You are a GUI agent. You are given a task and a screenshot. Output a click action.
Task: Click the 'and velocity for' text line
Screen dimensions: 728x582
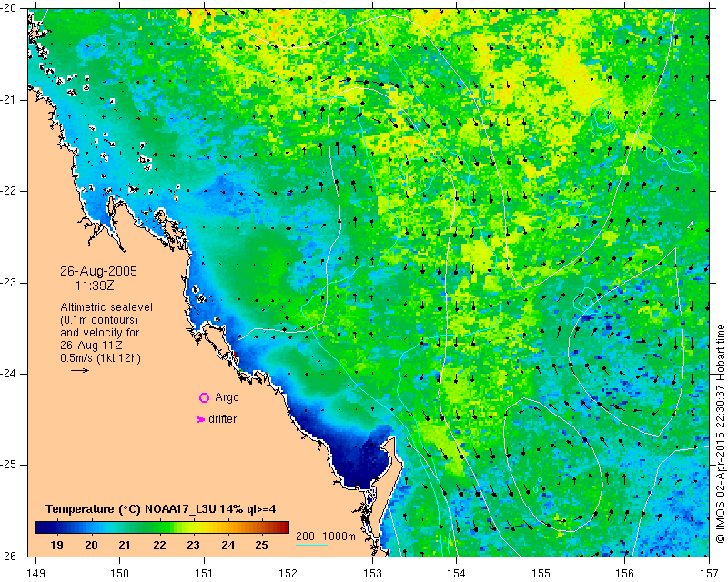point(99,333)
